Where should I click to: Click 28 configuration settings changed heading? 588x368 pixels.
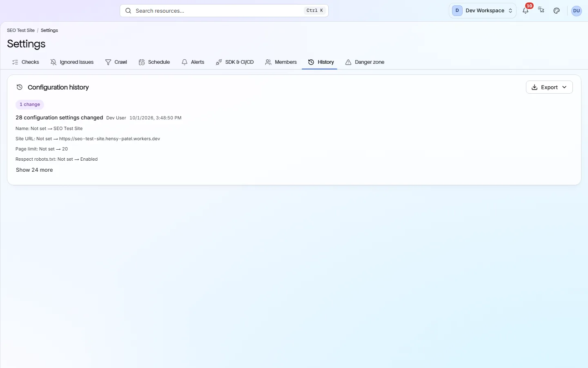point(59,118)
